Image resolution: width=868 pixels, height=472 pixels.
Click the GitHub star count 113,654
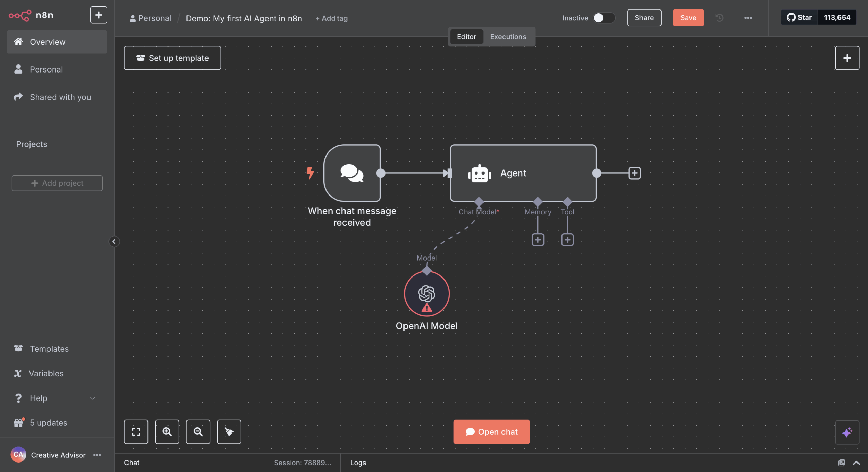837,17
